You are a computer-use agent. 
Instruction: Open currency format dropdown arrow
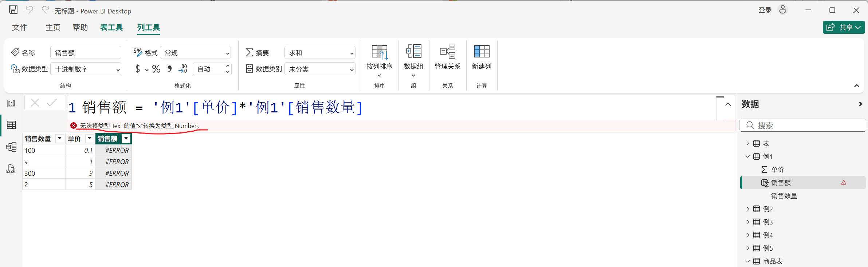[146, 69]
